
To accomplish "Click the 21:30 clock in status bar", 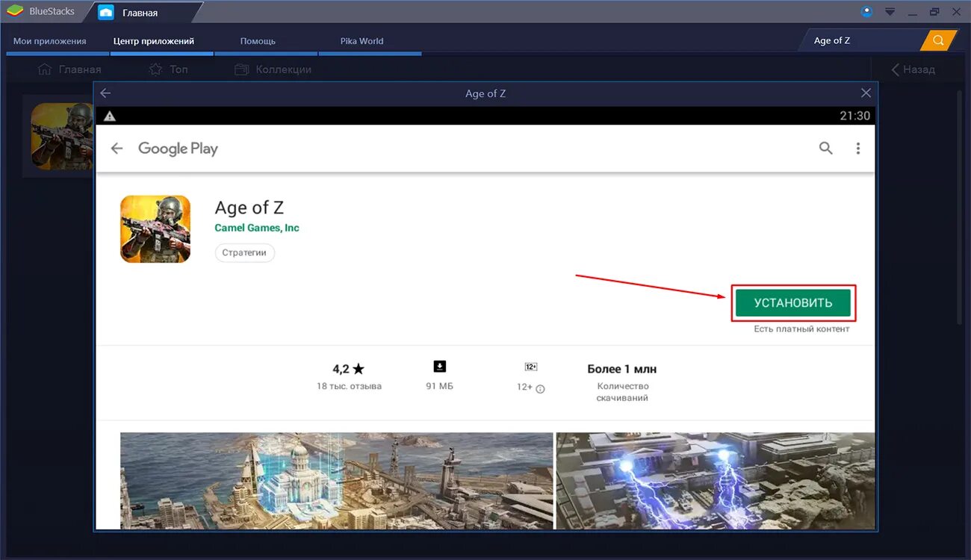I will pos(855,116).
